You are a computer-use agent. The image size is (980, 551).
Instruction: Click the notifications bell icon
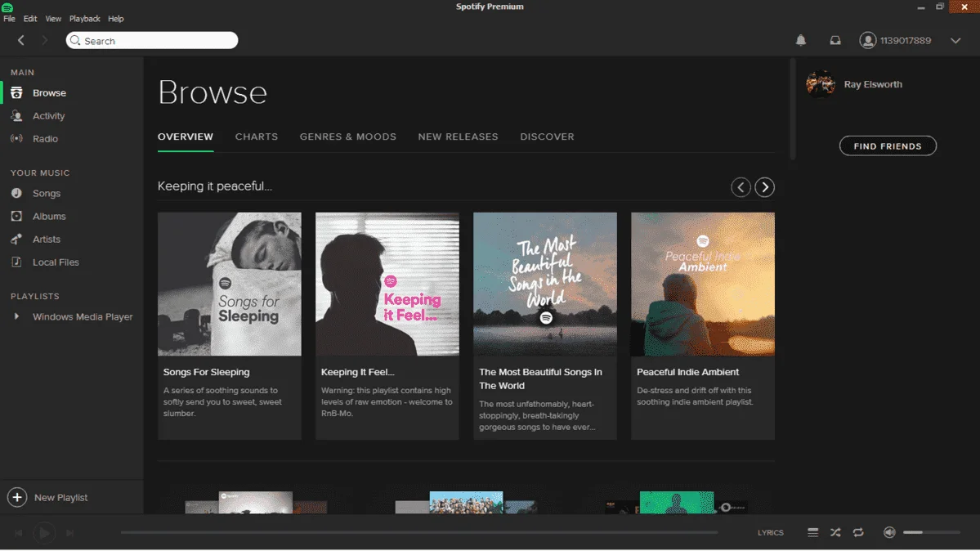(x=801, y=40)
